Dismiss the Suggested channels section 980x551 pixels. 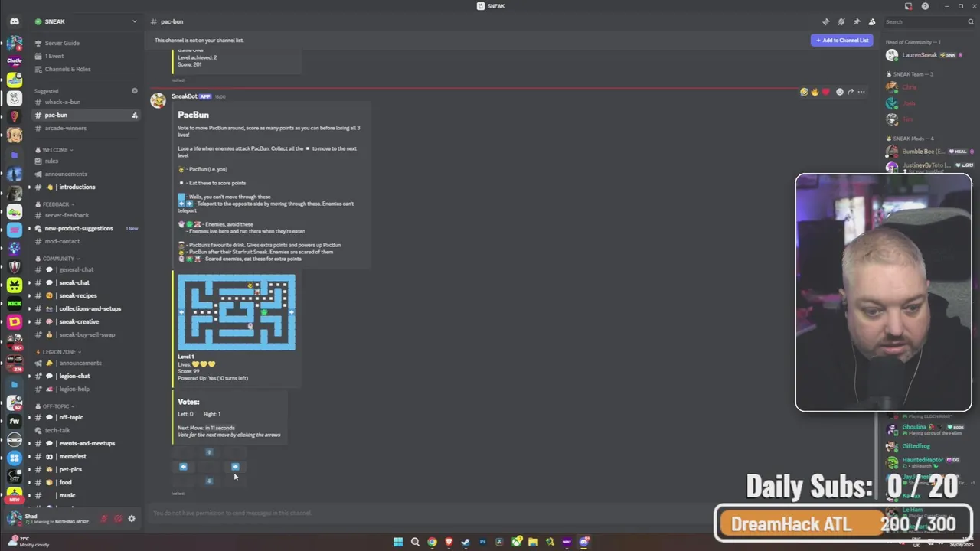[x=135, y=91]
